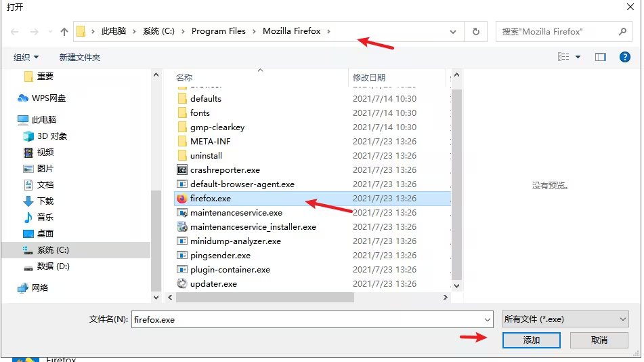644x362 pixels.
Task: Select the firefox.exe file
Action: tap(211, 199)
